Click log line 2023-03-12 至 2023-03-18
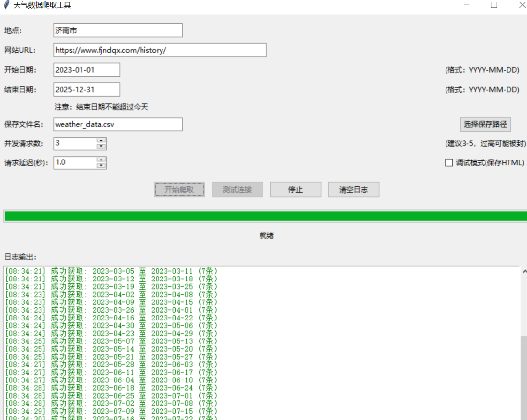 coord(111,279)
